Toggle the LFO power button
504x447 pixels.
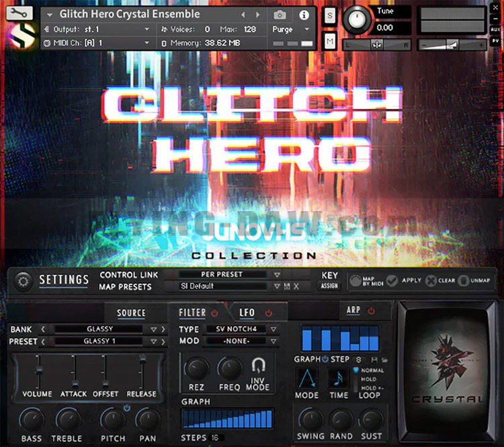click(x=269, y=313)
